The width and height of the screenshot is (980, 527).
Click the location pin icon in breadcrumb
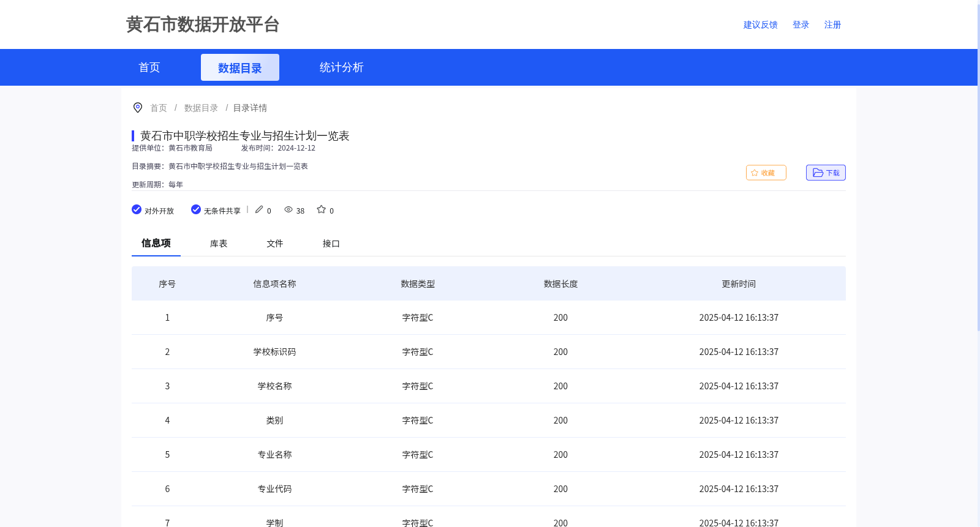pos(138,108)
